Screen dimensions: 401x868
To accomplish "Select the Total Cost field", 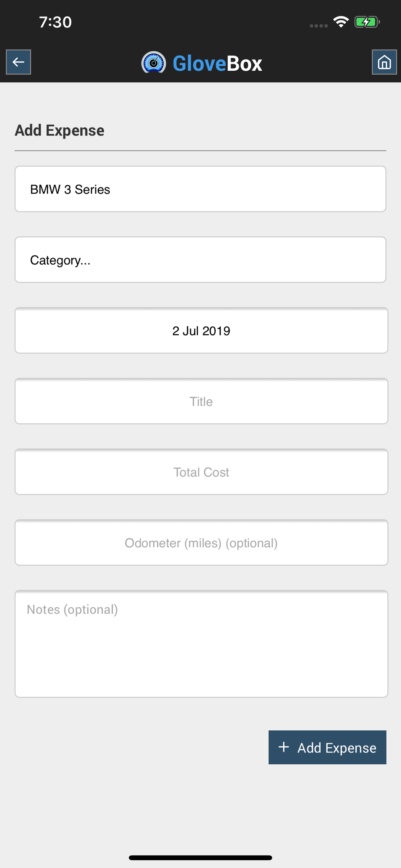I will [x=201, y=472].
